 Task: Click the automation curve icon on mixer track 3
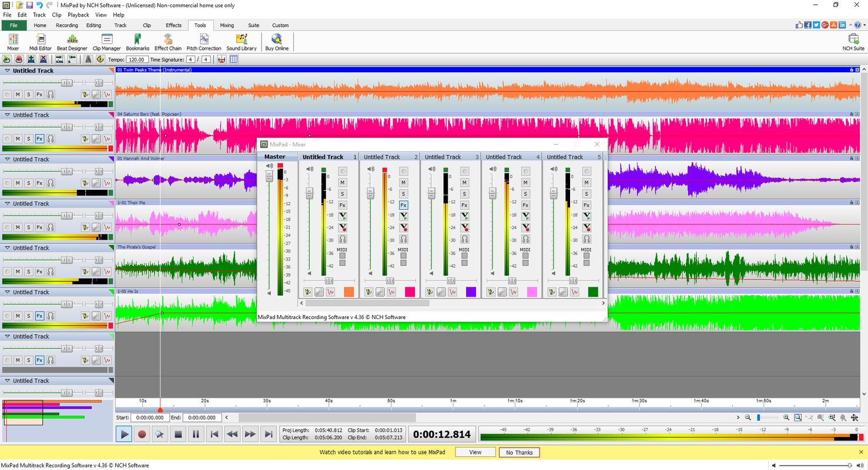point(453,292)
